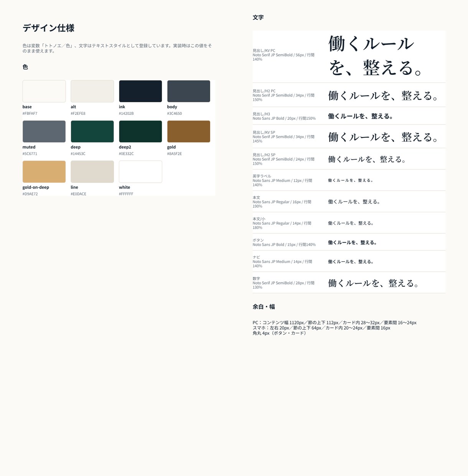The width and height of the screenshot is (468, 476).
Task: Click the 数字 style label
Action: (x=256, y=279)
